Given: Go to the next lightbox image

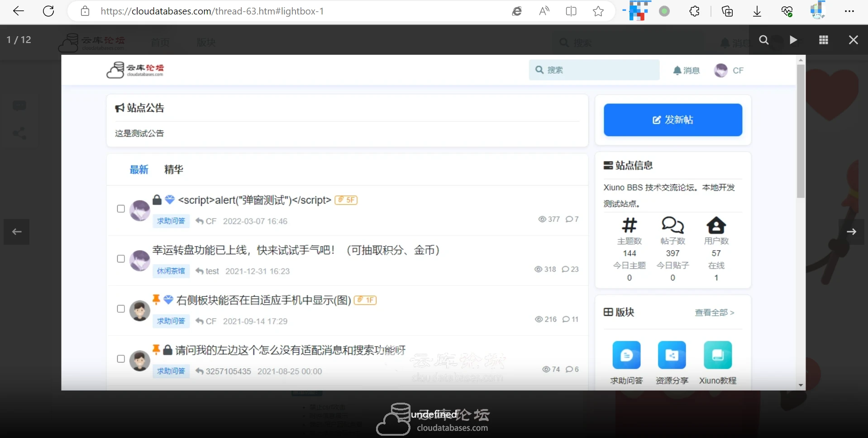Looking at the screenshot, I should pos(851,232).
